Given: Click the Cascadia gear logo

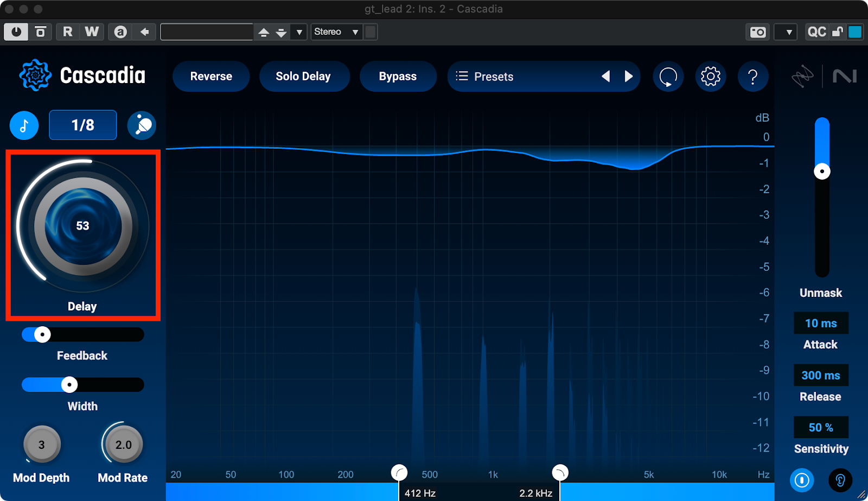Looking at the screenshot, I should pyautogui.click(x=35, y=75).
